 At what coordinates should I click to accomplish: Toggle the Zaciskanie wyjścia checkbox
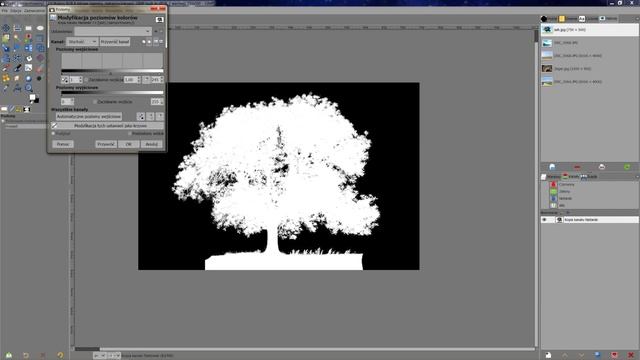pyautogui.click(x=95, y=102)
